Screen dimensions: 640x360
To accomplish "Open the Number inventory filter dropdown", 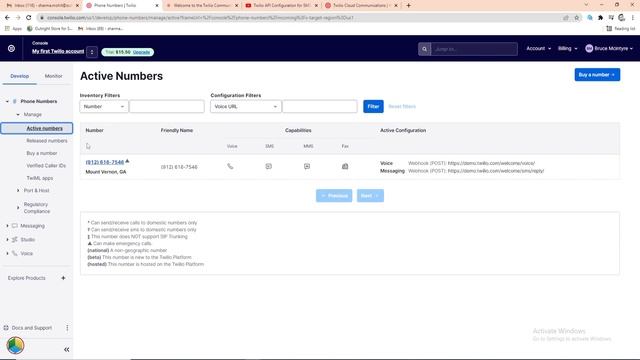I will point(104,107).
